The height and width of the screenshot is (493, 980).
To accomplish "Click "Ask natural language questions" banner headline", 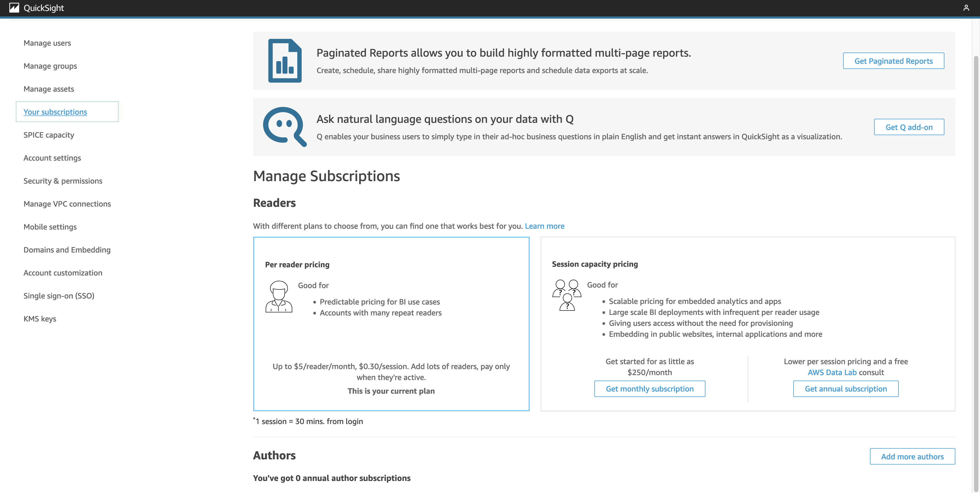I will [x=445, y=119].
